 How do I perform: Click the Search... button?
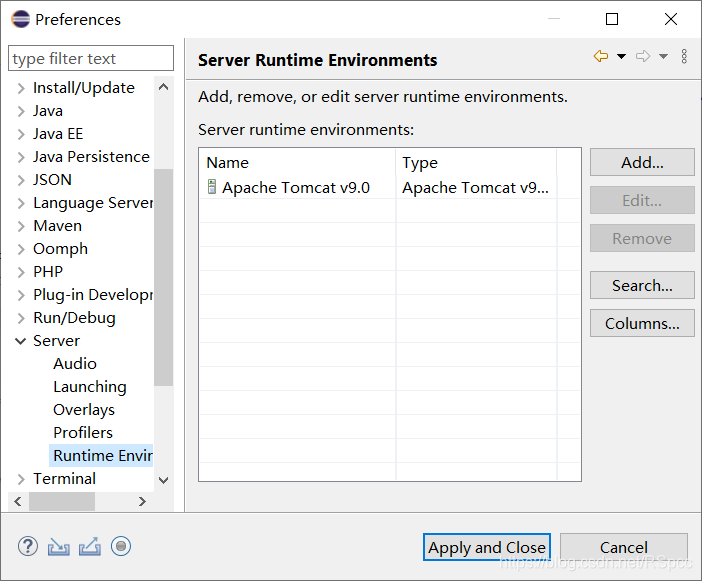coord(642,285)
